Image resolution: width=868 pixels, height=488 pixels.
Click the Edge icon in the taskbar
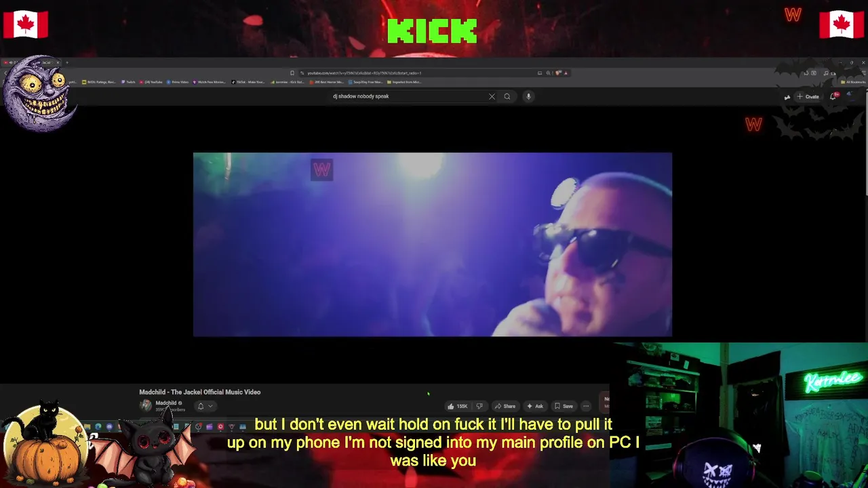pyautogui.click(x=98, y=426)
